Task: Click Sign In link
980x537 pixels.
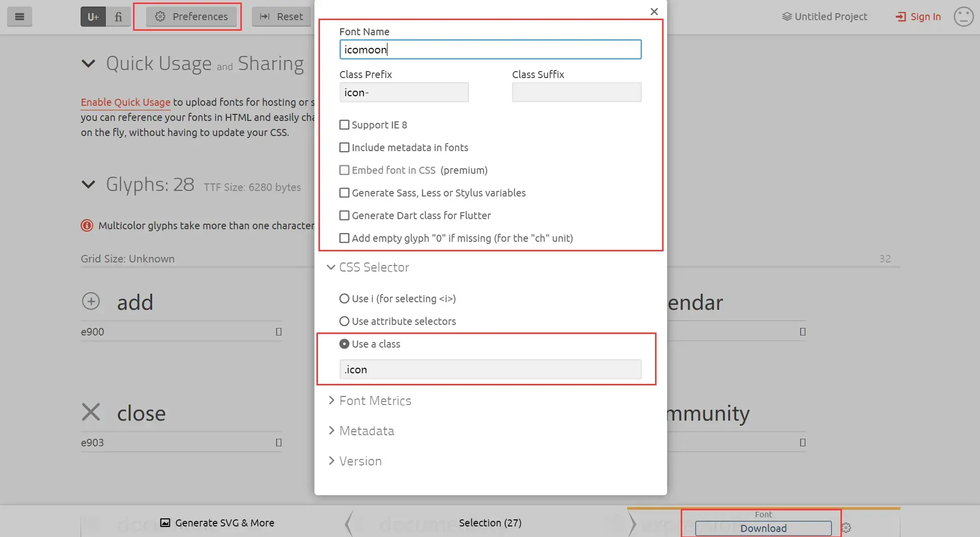Action: [x=918, y=17]
